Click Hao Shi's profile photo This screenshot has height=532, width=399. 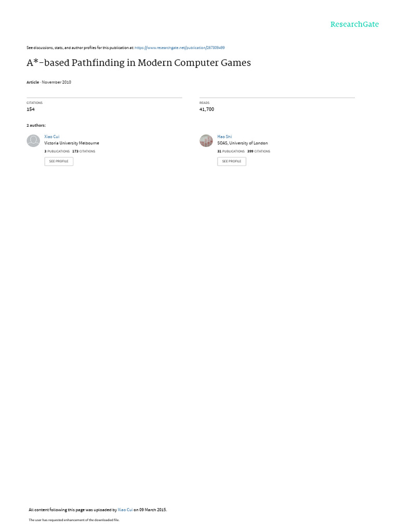pos(206,140)
